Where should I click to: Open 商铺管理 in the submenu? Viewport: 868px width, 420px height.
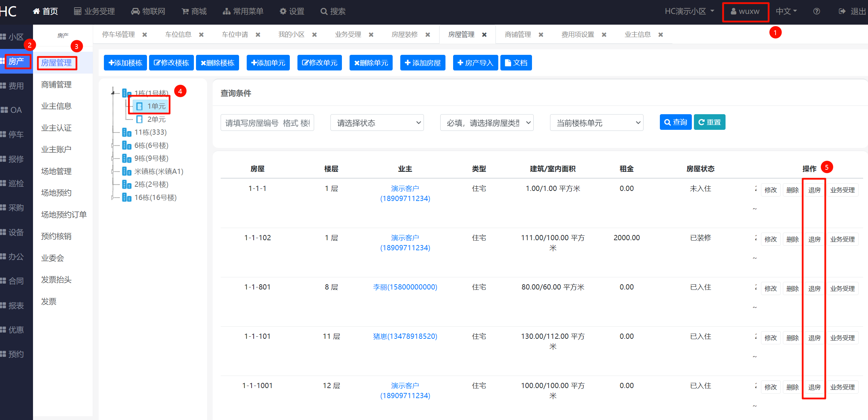click(x=56, y=85)
